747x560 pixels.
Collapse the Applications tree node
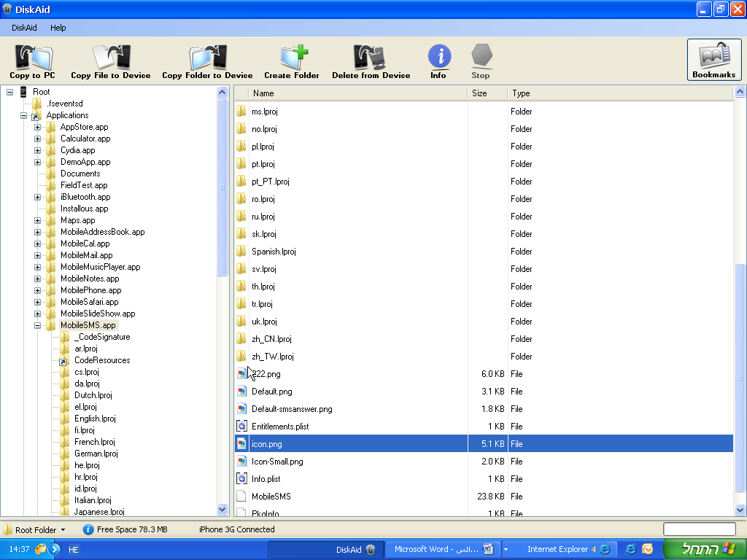point(24,115)
